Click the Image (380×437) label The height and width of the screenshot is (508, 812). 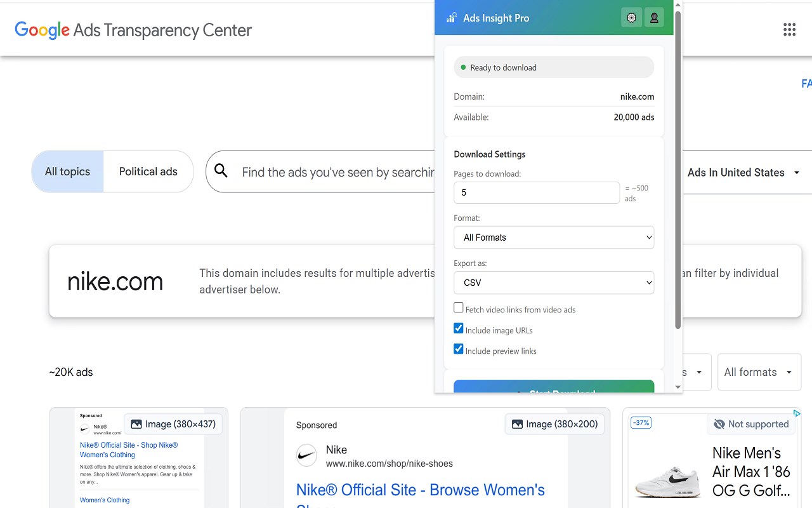pyautogui.click(x=180, y=424)
